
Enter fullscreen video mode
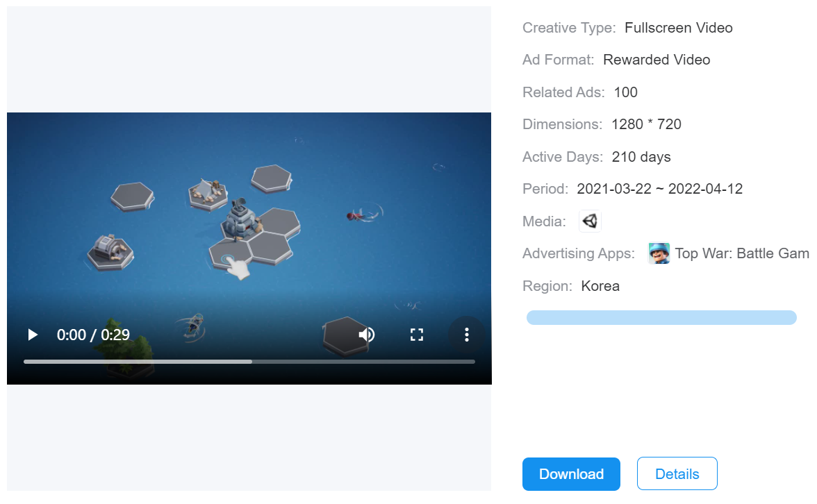(x=417, y=335)
